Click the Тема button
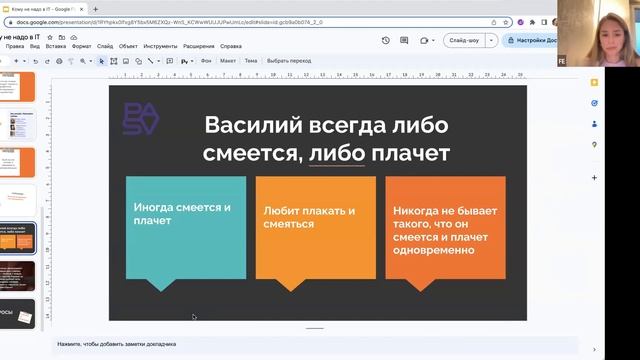The width and height of the screenshot is (640, 360). 251,61
